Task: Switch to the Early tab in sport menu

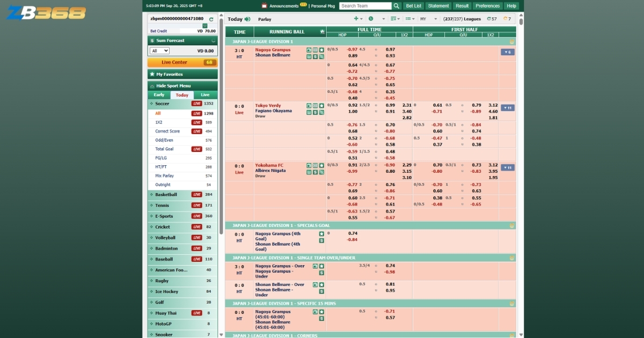Action: pyautogui.click(x=159, y=95)
